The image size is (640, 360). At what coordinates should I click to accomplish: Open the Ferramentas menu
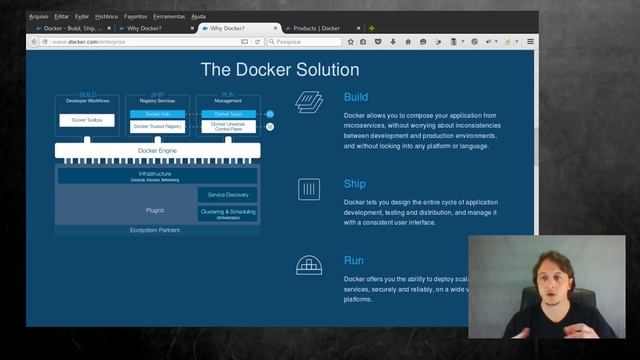[x=169, y=16]
